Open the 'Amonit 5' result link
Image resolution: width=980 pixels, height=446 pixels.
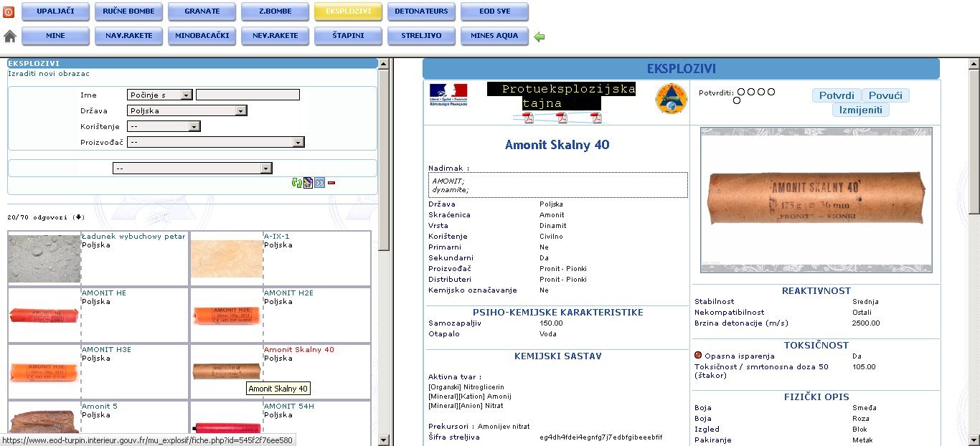click(x=100, y=406)
